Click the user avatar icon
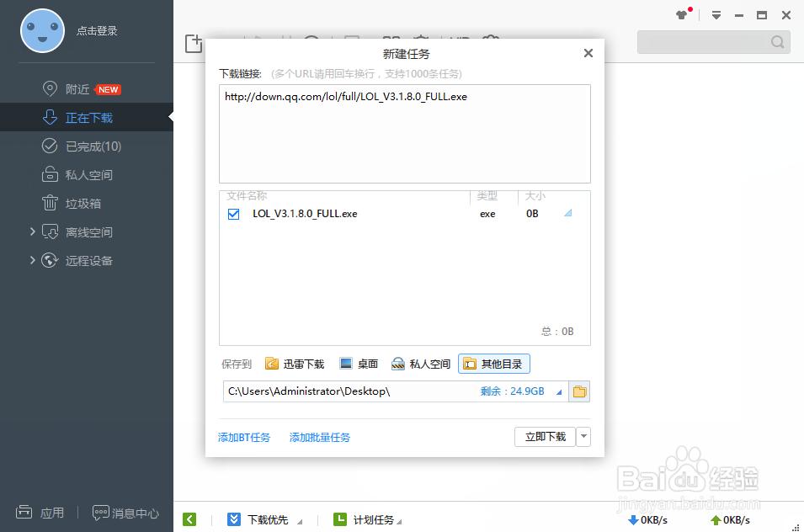The height and width of the screenshot is (532, 804). (43, 31)
